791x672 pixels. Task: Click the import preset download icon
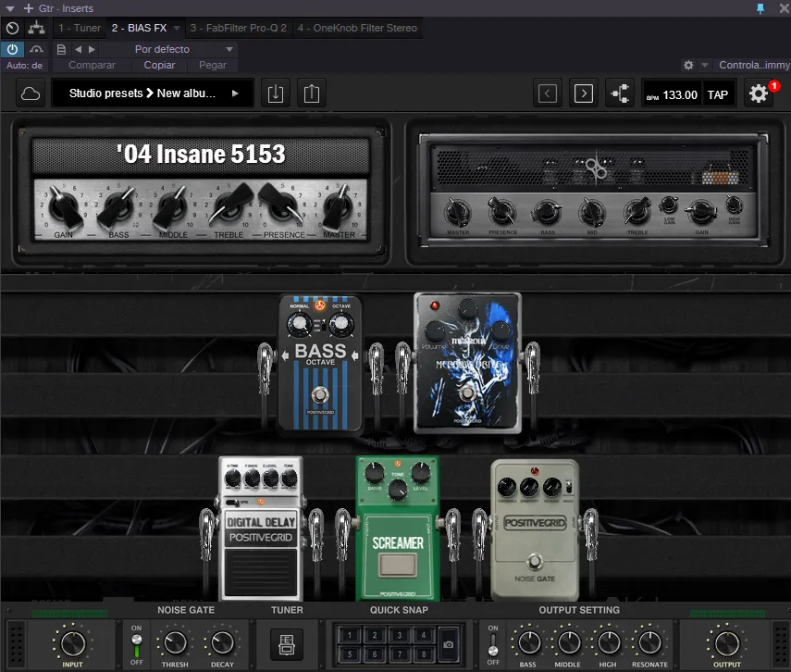click(x=276, y=93)
